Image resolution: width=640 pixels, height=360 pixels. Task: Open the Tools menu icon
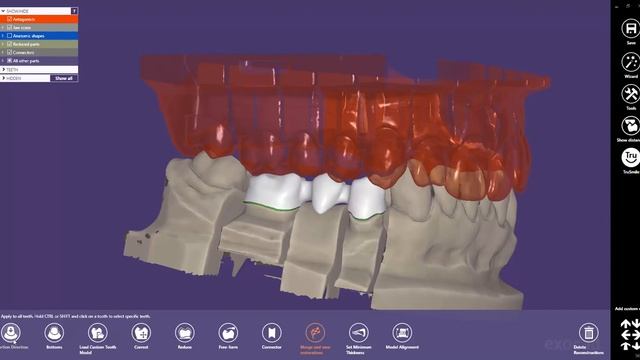[631, 94]
